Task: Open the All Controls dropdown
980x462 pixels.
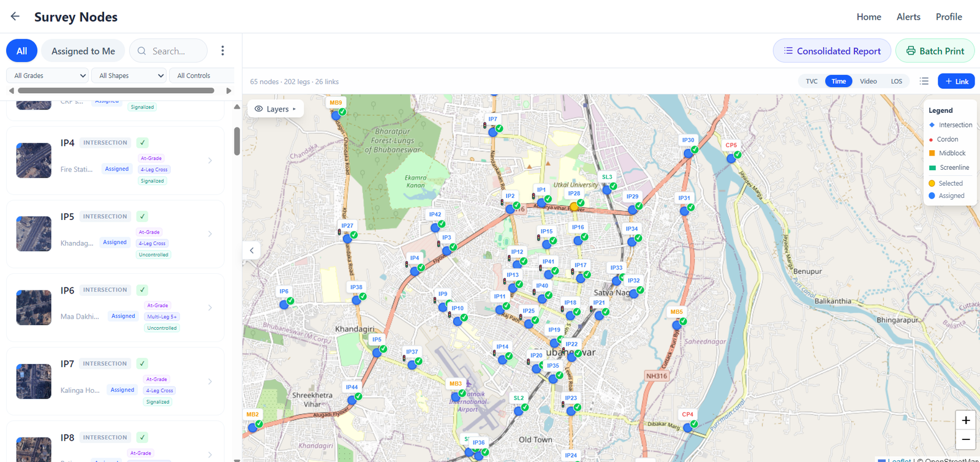Action: 202,75
